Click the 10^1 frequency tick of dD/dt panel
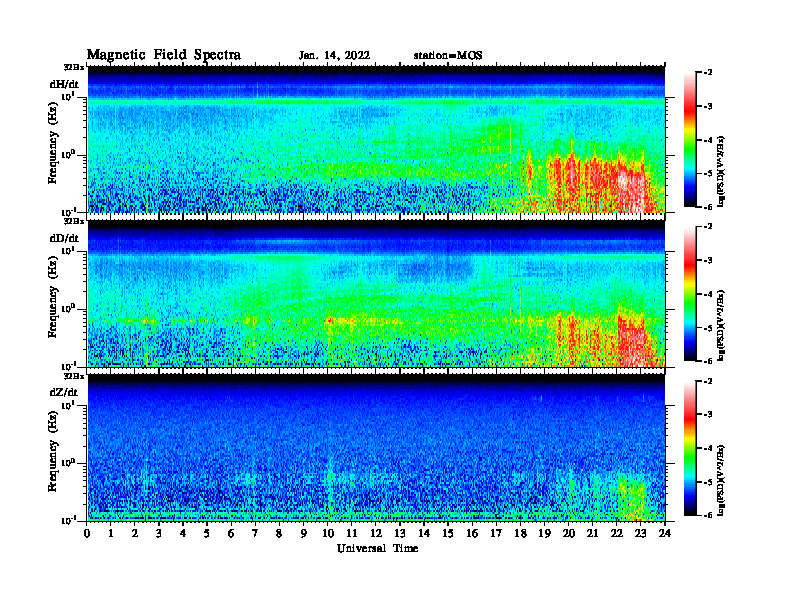Image resolution: width=792 pixels, height=612 pixels. click(68, 250)
